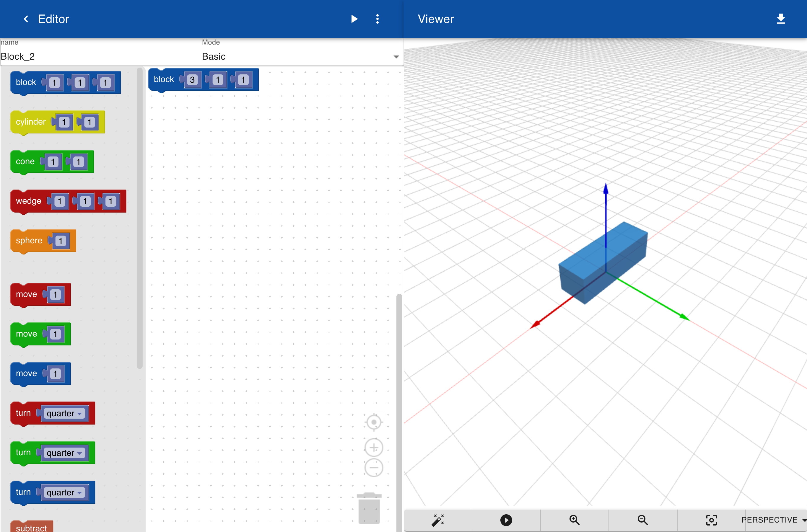Screen dimensions: 807x532
Task: Click the magic wand icon in Viewer toolbar
Action: click(438, 520)
